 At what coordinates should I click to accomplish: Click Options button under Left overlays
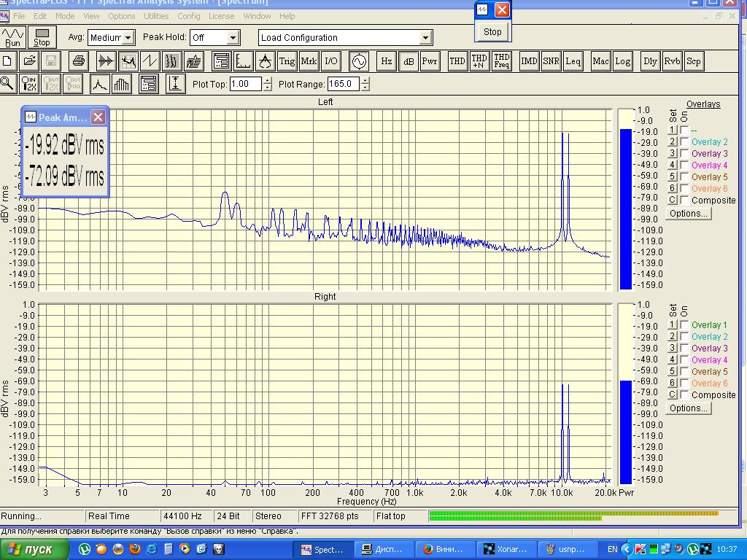pyautogui.click(x=688, y=214)
